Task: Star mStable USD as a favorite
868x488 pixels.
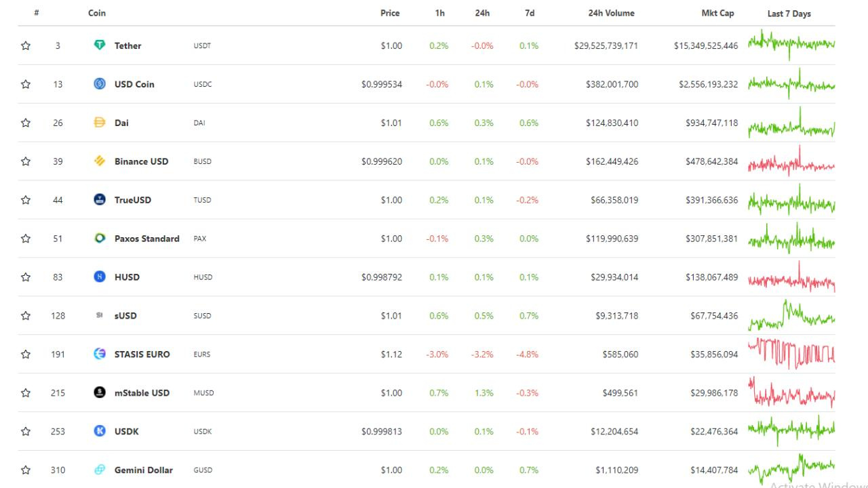Action: pyautogui.click(x=26, y=393)
